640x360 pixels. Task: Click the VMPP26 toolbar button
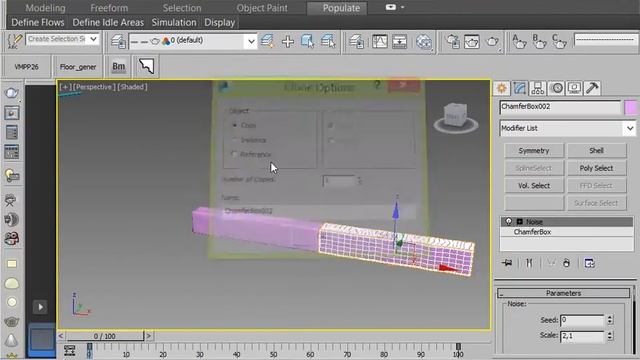[x=27, y=67]
